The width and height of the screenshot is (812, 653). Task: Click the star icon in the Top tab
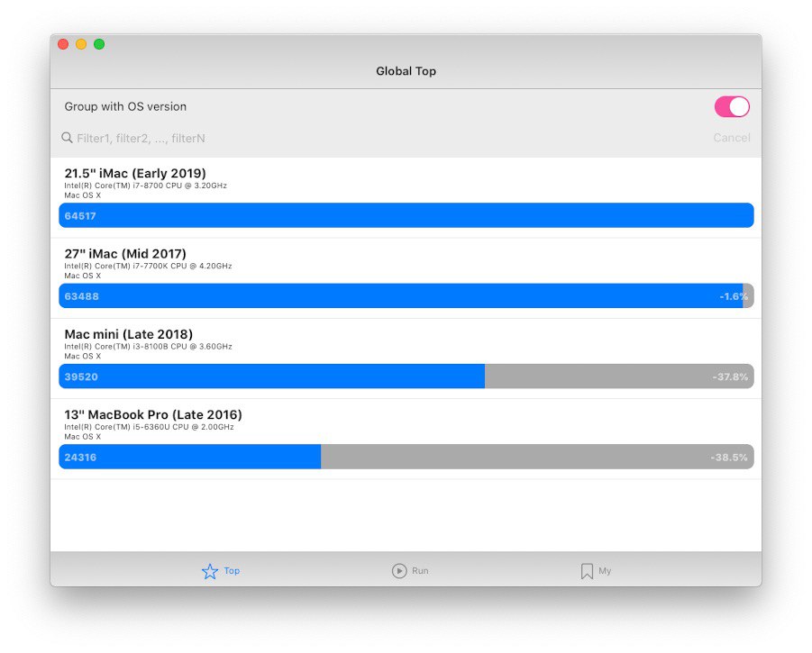click(x=210, y=571)
